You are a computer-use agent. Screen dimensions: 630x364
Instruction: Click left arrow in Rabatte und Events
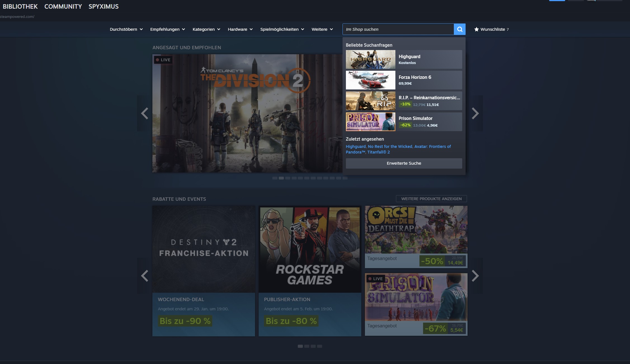click(145, 276)
